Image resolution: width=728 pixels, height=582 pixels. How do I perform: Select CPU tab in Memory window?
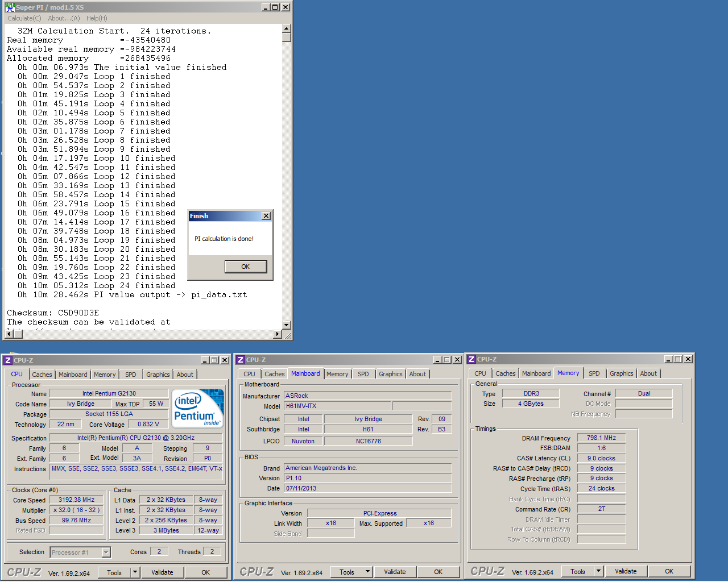tap(481, 373)
